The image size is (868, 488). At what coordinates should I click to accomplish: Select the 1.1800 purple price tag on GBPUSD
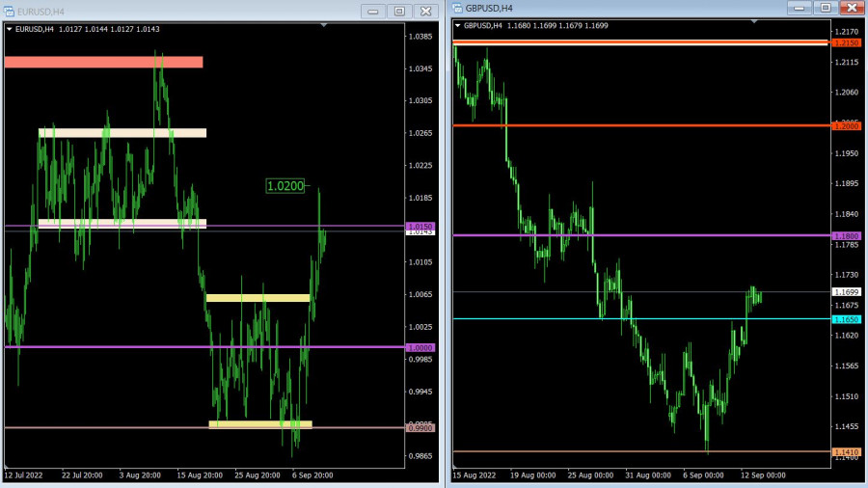pyautogui.click(x=847, y=235)
